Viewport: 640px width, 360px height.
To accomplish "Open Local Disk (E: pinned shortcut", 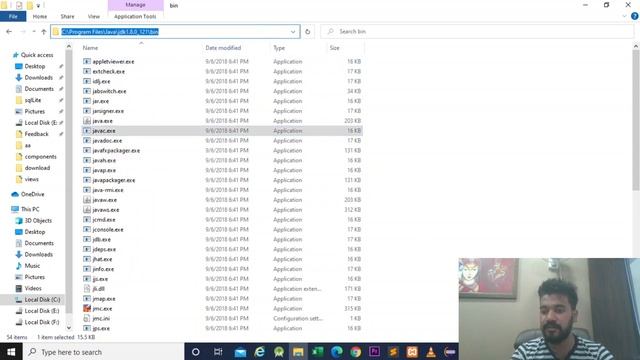I will (x=40, y=122).
